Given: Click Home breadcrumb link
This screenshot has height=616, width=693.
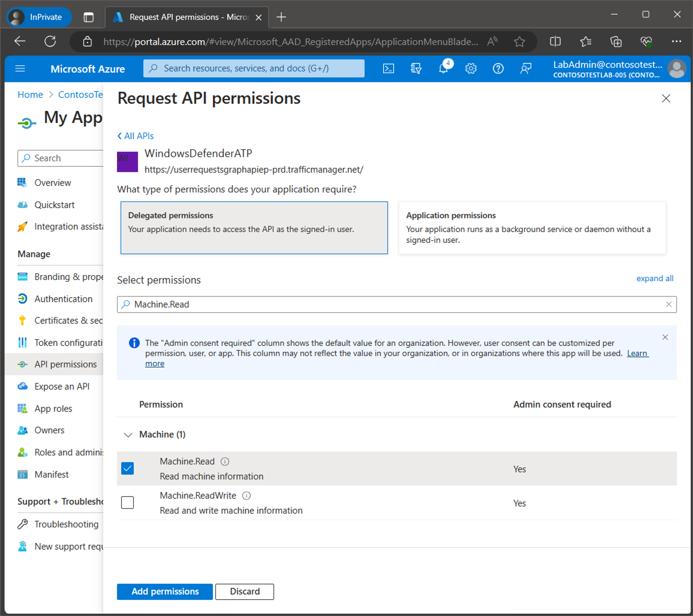Looking at the screenshot, I should [30, 95].
